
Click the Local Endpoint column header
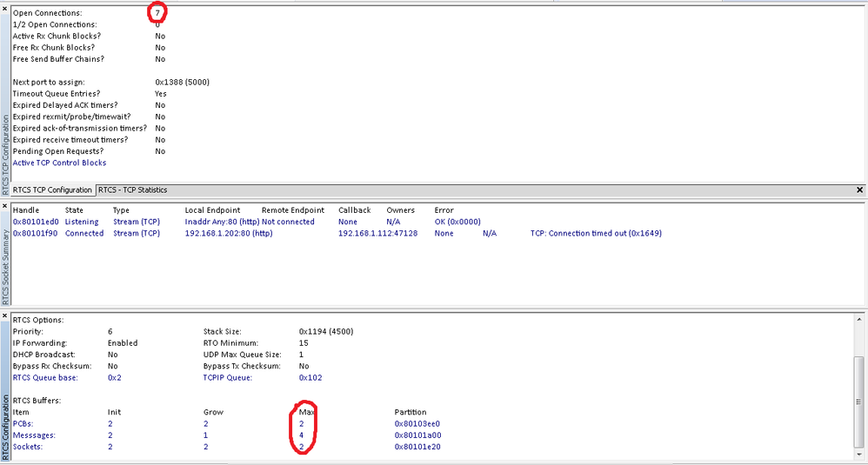212,210
